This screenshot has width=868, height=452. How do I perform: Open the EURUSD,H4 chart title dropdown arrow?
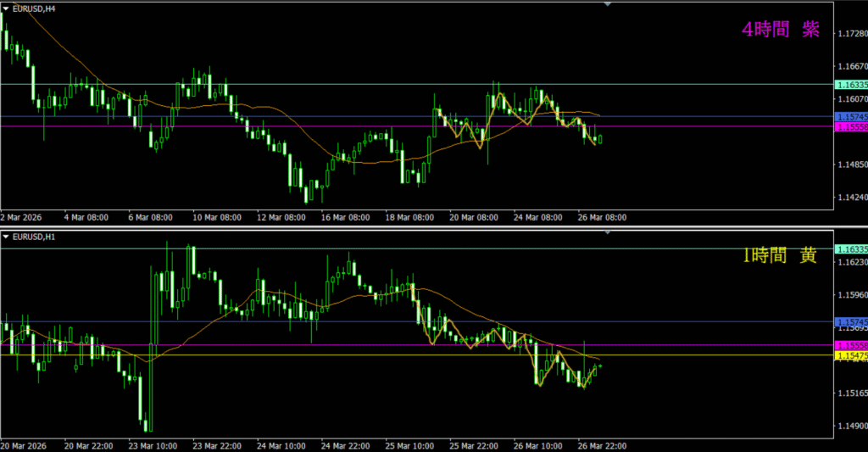6,8
